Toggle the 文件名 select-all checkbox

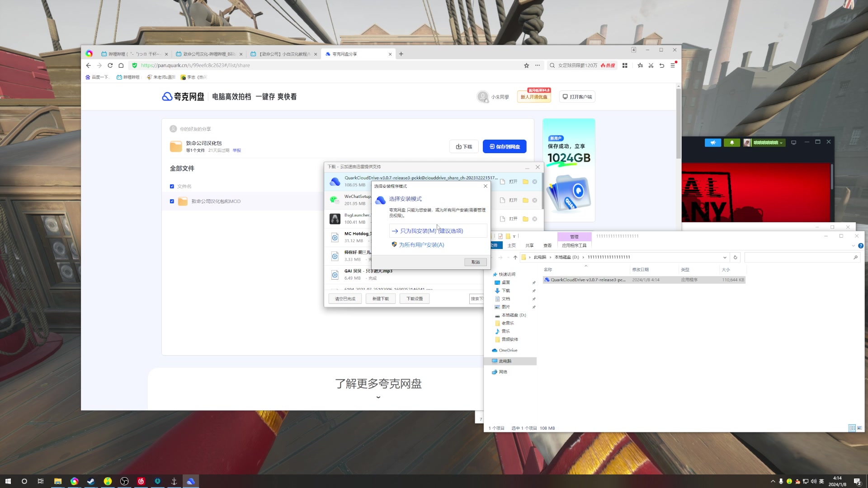point(172,186)
